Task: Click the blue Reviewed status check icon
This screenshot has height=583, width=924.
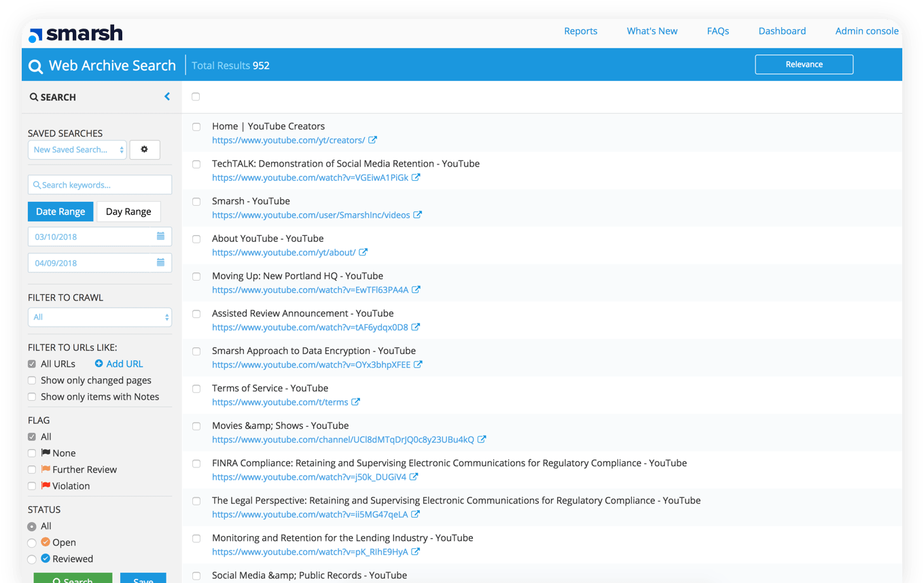Action: (x=46, y=558)
